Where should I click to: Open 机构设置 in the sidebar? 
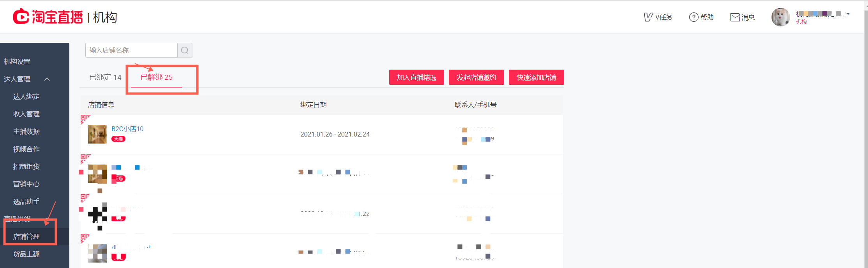17,61
